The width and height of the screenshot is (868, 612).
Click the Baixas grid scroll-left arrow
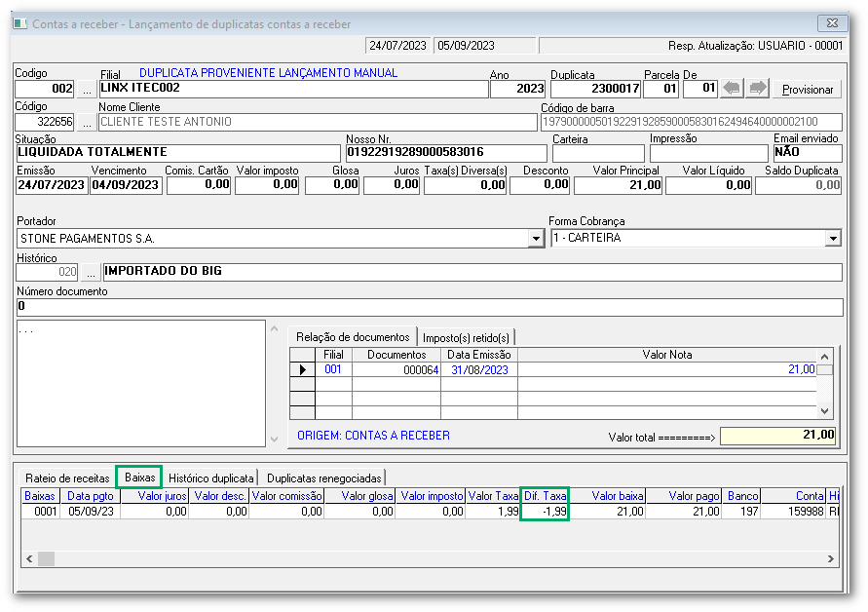pyautogui.click(x=29, y=558)
